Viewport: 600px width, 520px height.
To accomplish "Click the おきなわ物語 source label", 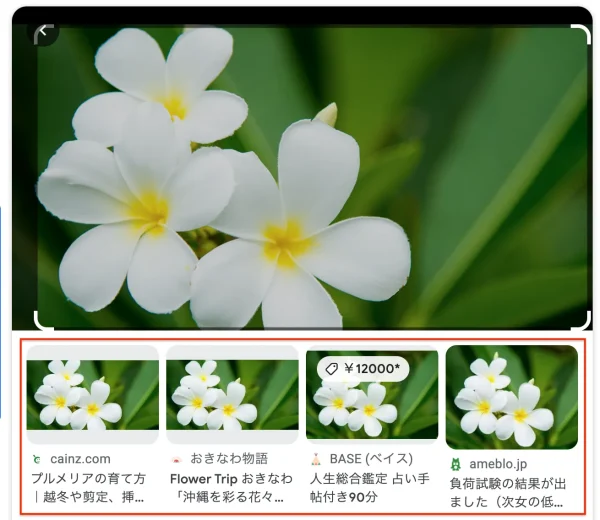I will 229,458.
